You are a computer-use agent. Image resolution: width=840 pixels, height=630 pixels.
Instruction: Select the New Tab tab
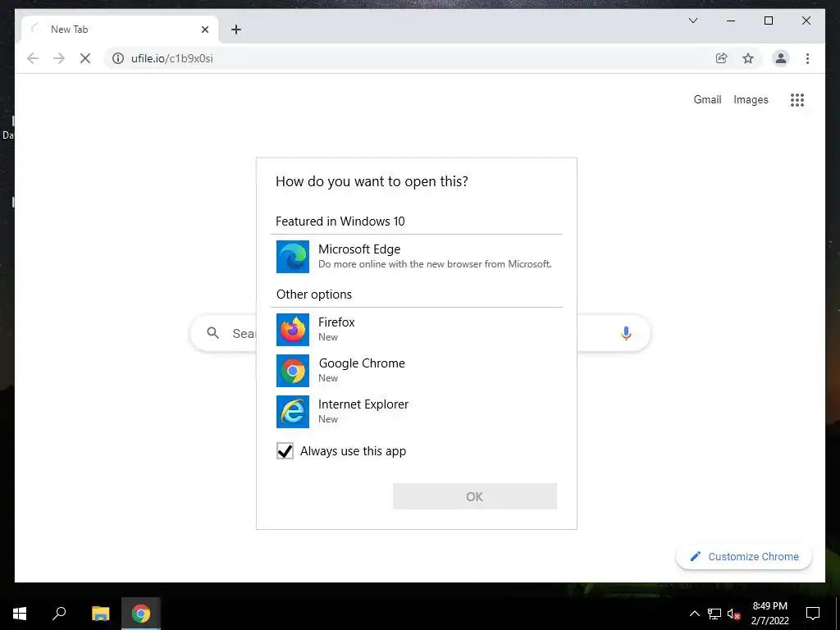120,30
